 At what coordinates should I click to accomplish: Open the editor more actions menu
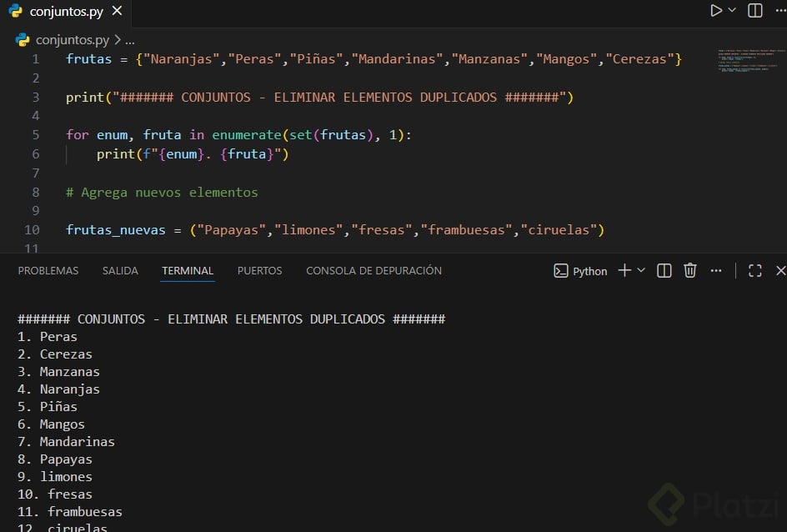780,11
